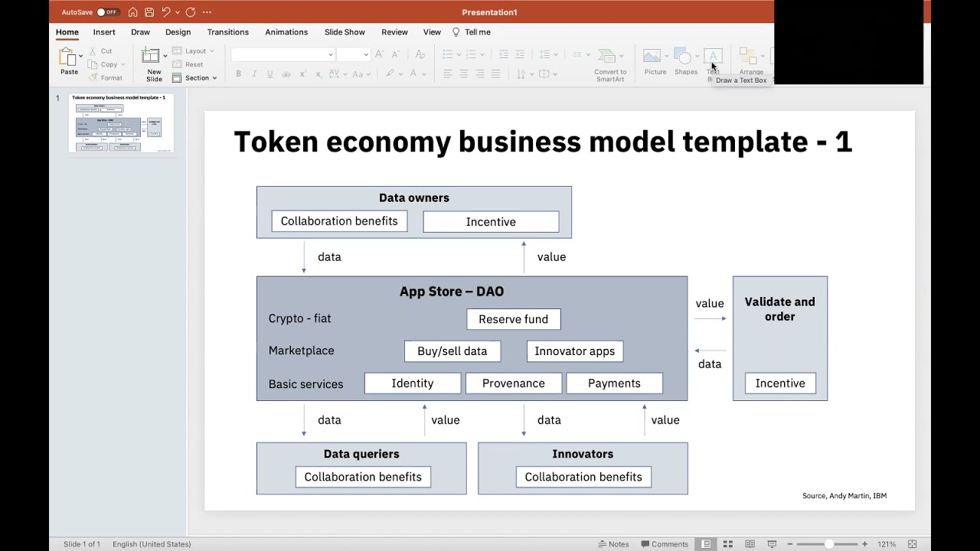The width and height of the screenshot is (980, 551).
Task: Click the Line Spacing icon
Action: click(x=544, y=54)
